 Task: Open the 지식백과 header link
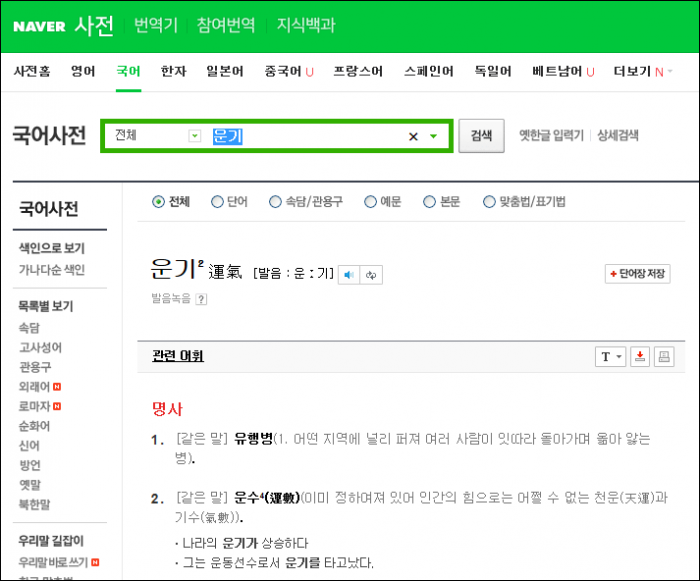(306, 25)
